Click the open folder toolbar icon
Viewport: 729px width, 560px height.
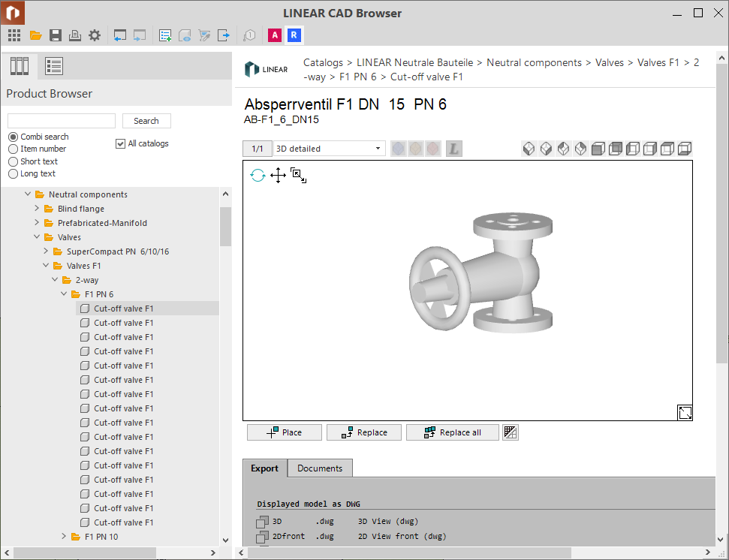pos(36,35)
